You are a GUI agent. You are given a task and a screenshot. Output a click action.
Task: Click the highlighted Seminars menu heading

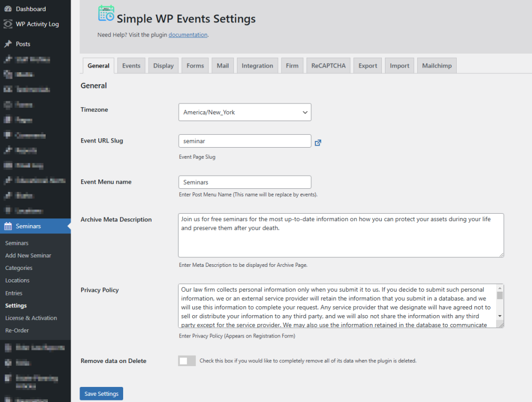[x=35, y=226]
